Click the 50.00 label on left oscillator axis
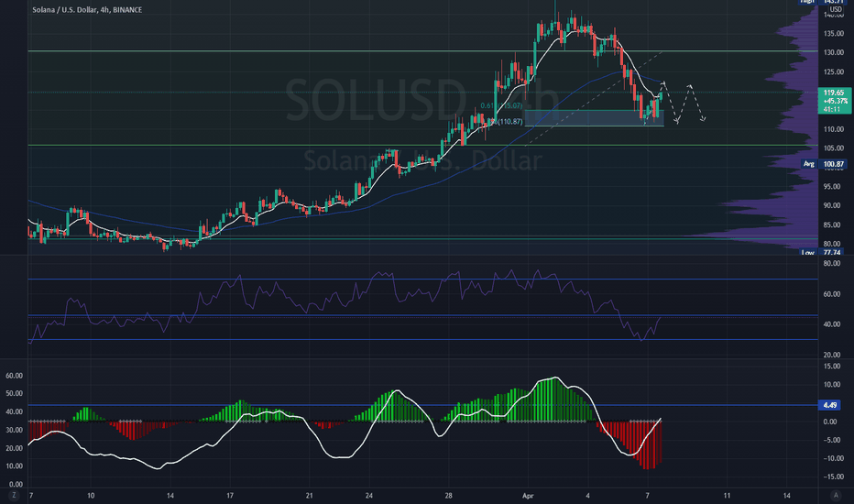Screen dimensions: 854x504 click(x=14, y=393)
